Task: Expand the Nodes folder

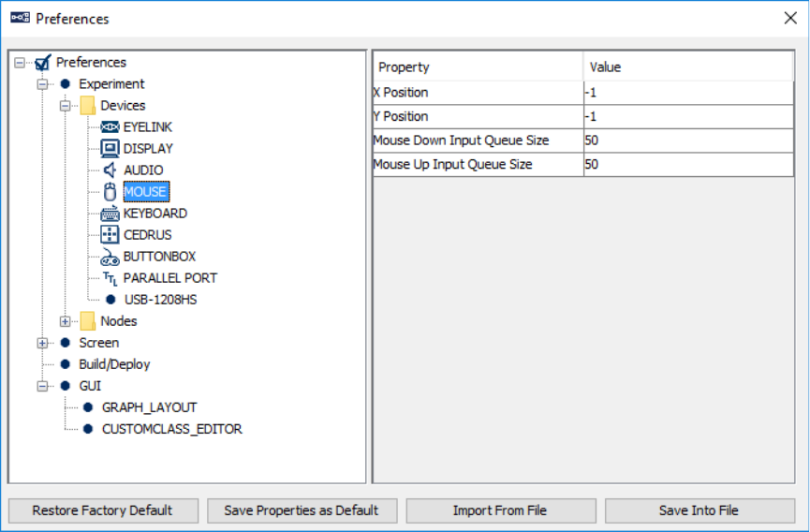Action: (x=66, y=322)
